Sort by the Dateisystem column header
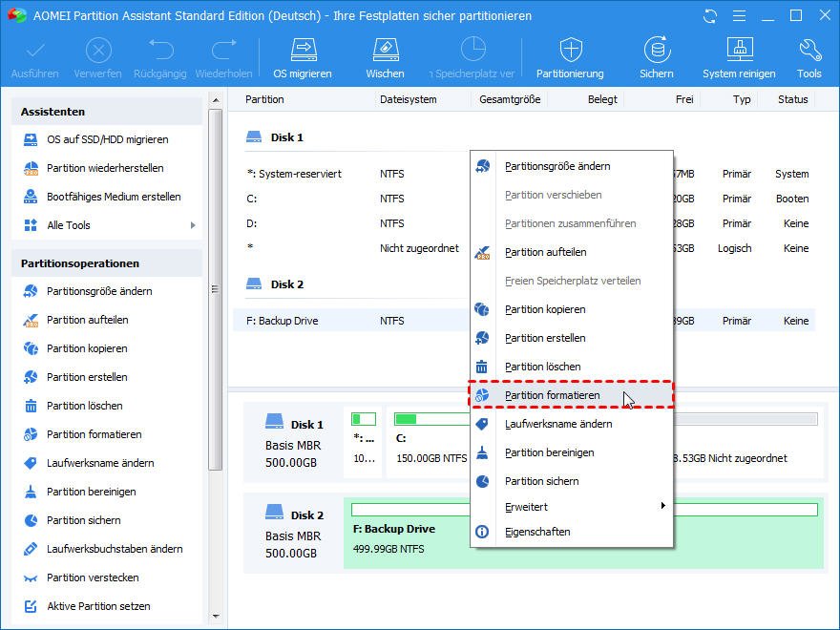 pos(409,99)
